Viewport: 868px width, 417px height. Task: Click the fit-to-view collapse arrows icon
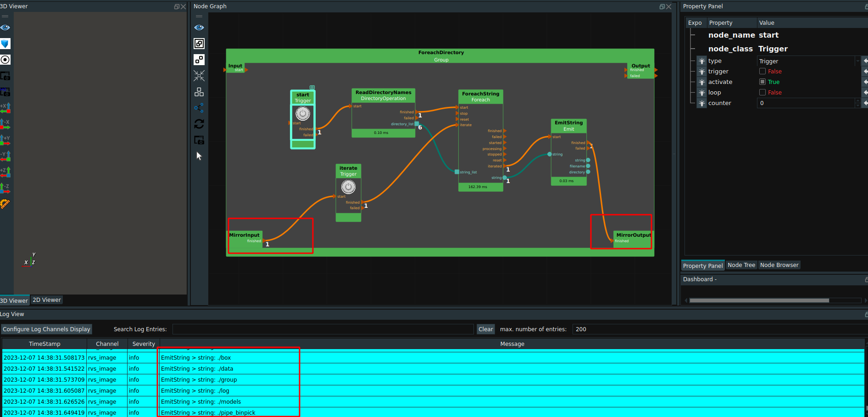click(x=199, y=76)
